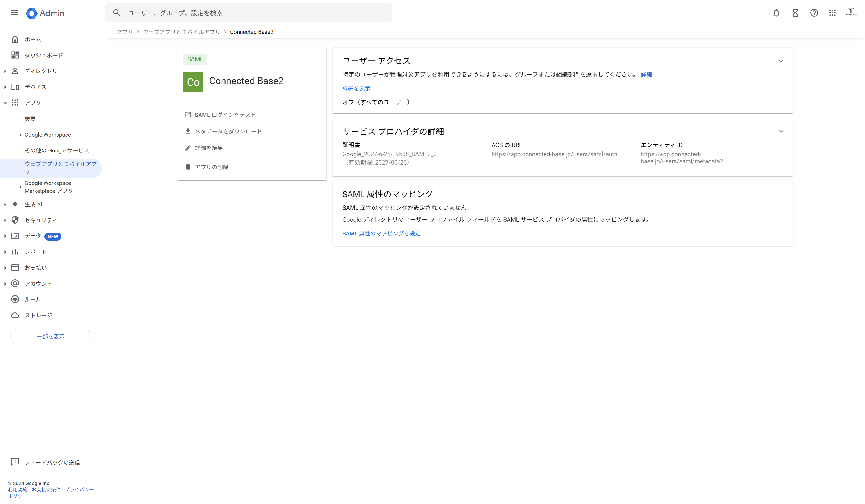This screenshot has height=504, width=865.
Task: Click the アプリ grid icon in sidebar
Action: [x=15, y=103]
